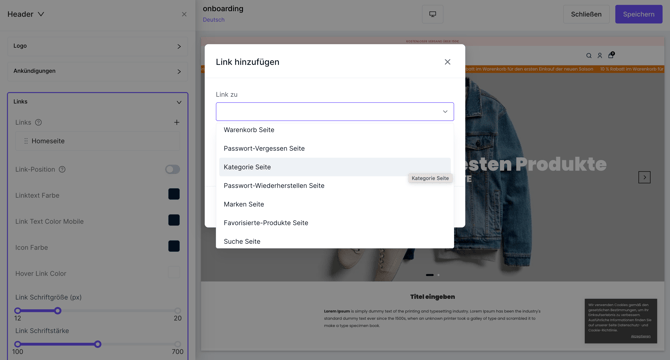Close the Header sidebar panel
Image resolution: width=670 pixels, height=360 pixels.
(184, 14)
